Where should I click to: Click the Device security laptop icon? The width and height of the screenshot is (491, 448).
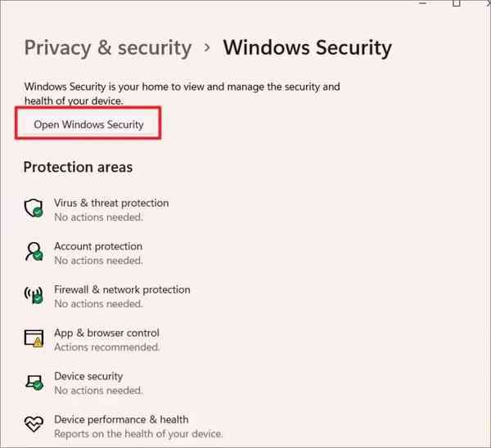coord(34,382)
